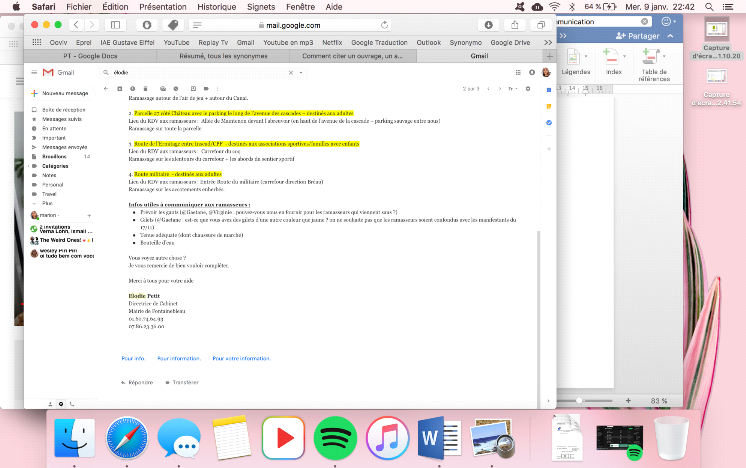Open the Google account avatar in Gmail

click(x=546, y=72)
